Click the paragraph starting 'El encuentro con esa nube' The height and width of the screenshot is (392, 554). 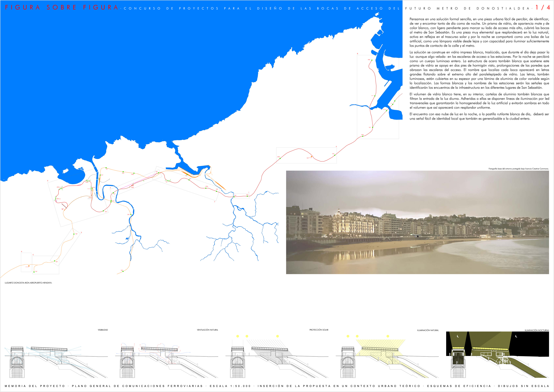tap(479, 116)
